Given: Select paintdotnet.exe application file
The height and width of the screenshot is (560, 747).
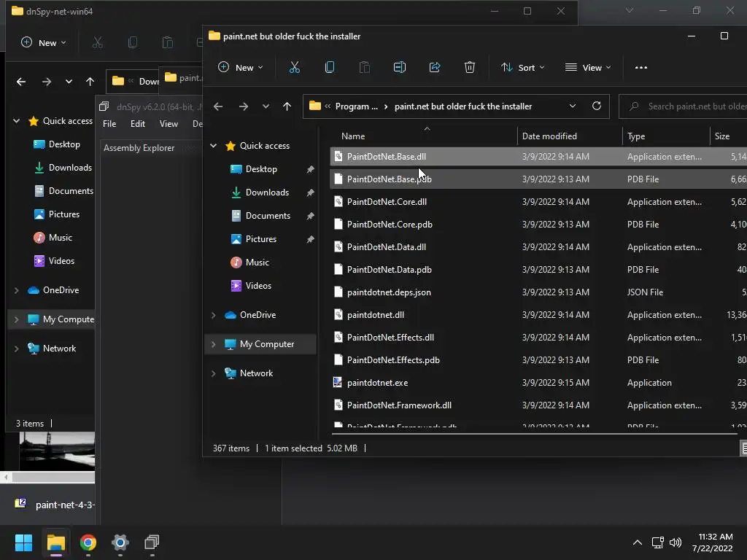Looking at the screenshot, I should [538, 383].
